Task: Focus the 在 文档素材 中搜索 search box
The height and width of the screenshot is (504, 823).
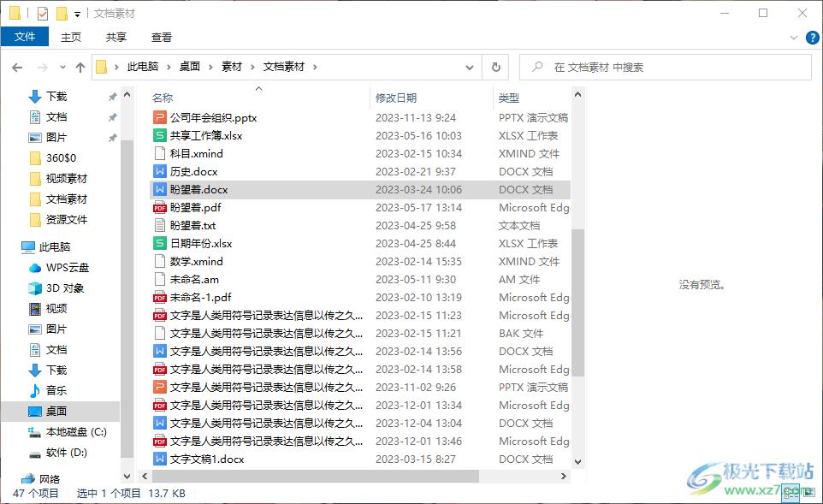Action: click(666, 68)
